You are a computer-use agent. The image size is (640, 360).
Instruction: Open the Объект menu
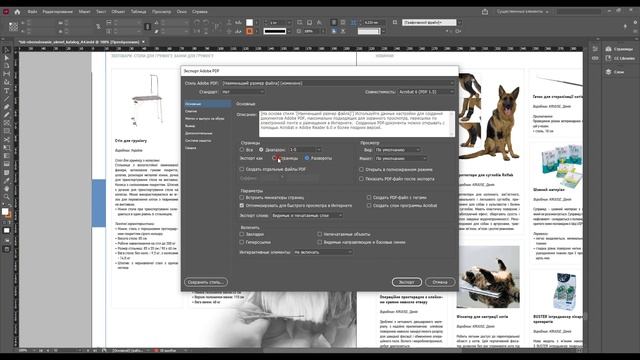point(118,12)
